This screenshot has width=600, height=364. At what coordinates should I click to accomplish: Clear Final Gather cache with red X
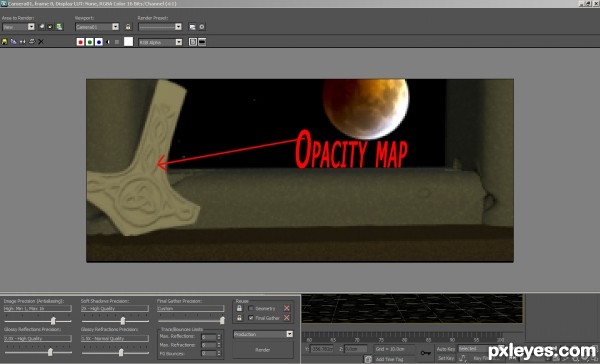coord(287,318)
